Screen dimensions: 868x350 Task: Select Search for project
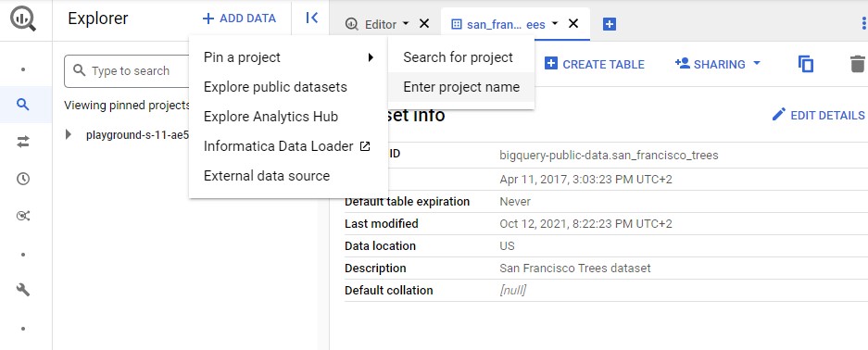tap(460, 57)
